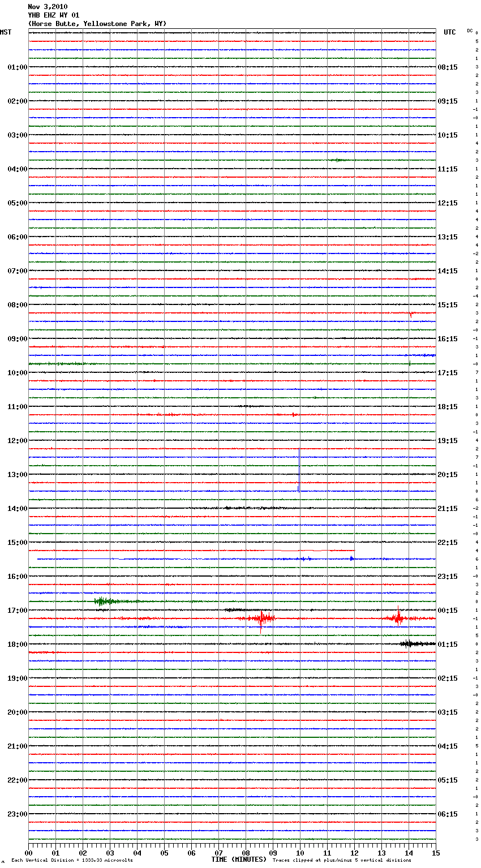Click the 00:15 UTC time label
This screenshot has height=868, width=481.
448,611
